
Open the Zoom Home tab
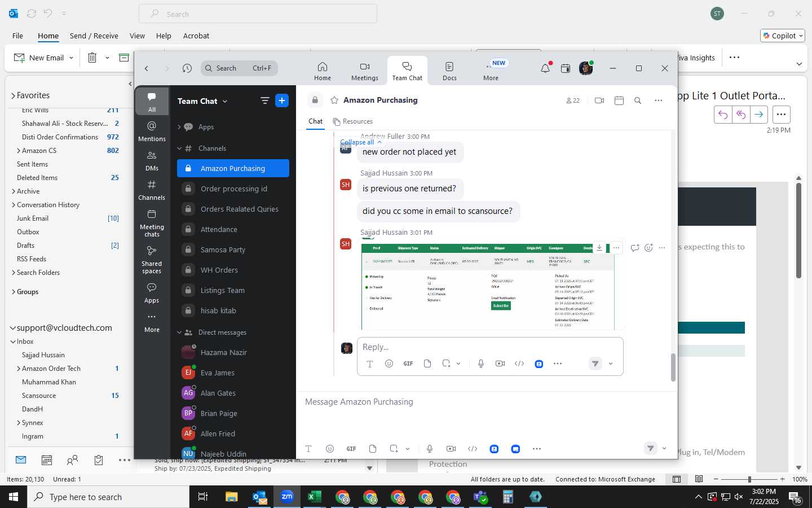[x=323, y=71]
